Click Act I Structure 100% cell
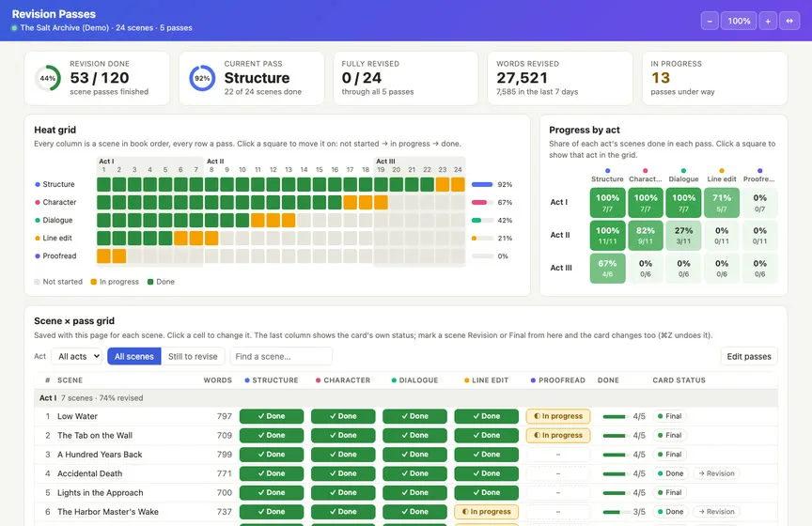The height and width of the screenshot is (526, 812). pos(607,203)
